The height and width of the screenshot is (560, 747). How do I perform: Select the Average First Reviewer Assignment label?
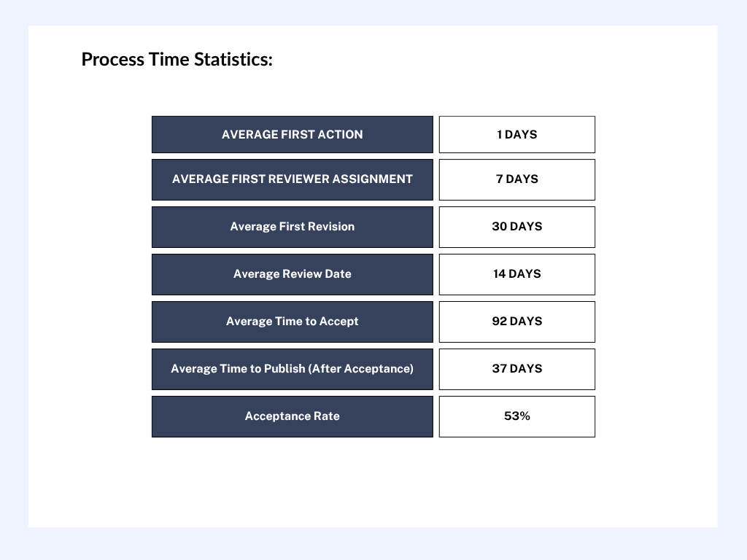click(x=293, y=179)
